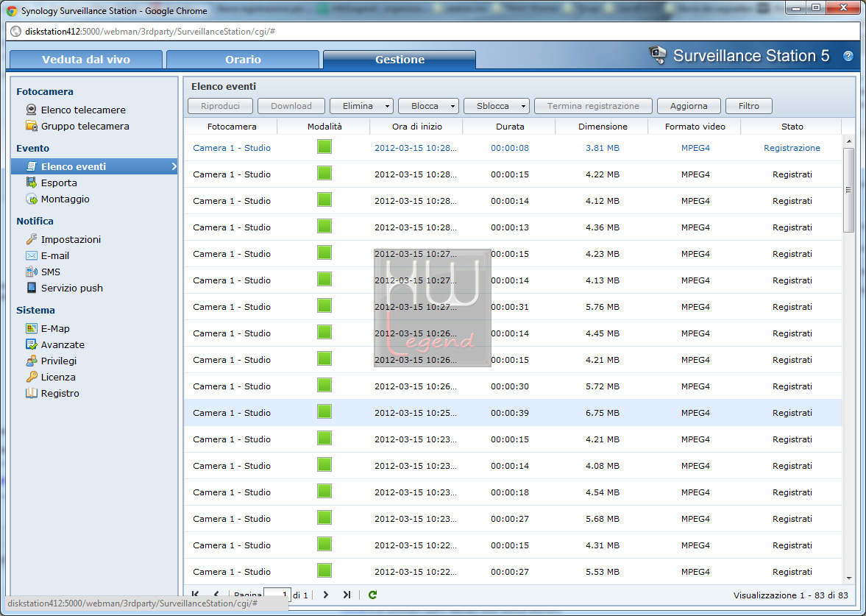866x616 pixels.
Task: Select the event sized 4.45 MB
Action: pyautogui.click(x=513, y=333)
